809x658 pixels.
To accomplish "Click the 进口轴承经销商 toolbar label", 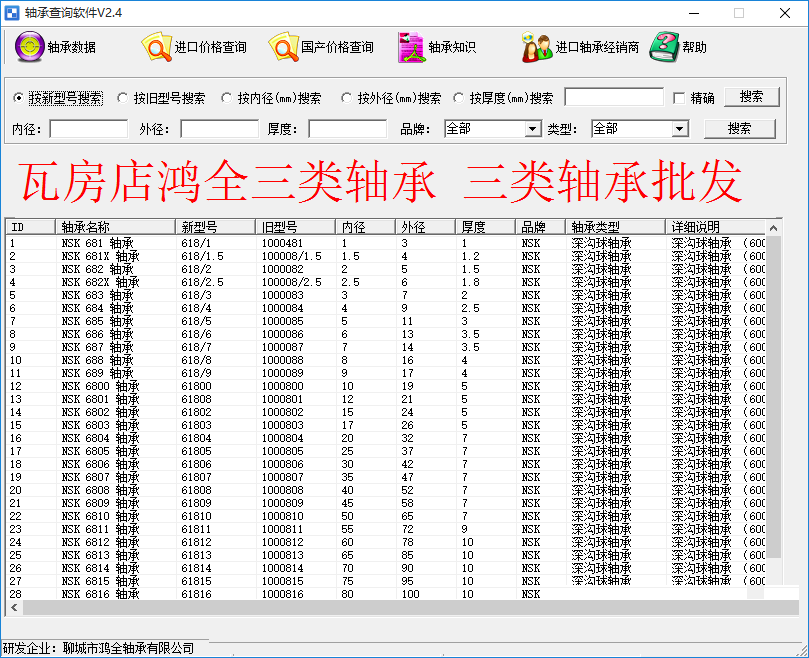I will pos(597,47).
